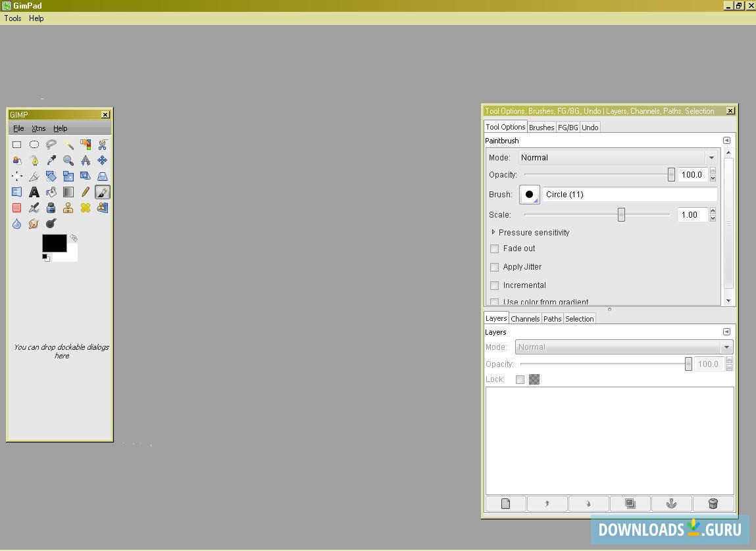This screenshot has width=756, height=551.
Task: Select the Rectangle Select tool
Action: click(x=17, y=145)
